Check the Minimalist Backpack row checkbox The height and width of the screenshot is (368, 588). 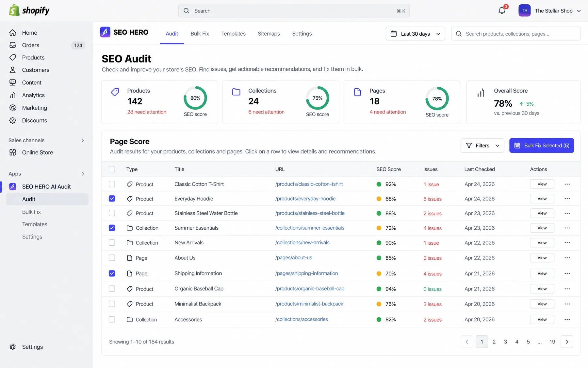(112, 304)
